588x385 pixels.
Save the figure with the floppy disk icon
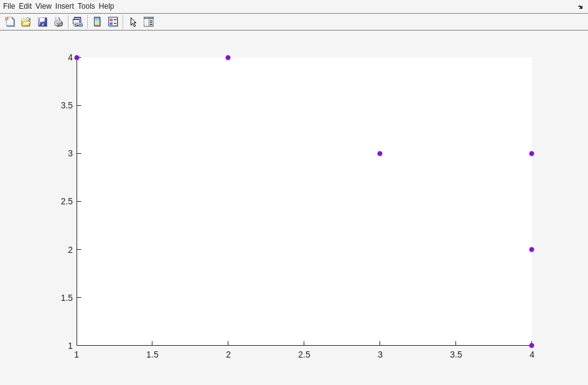tap(42, 22)
